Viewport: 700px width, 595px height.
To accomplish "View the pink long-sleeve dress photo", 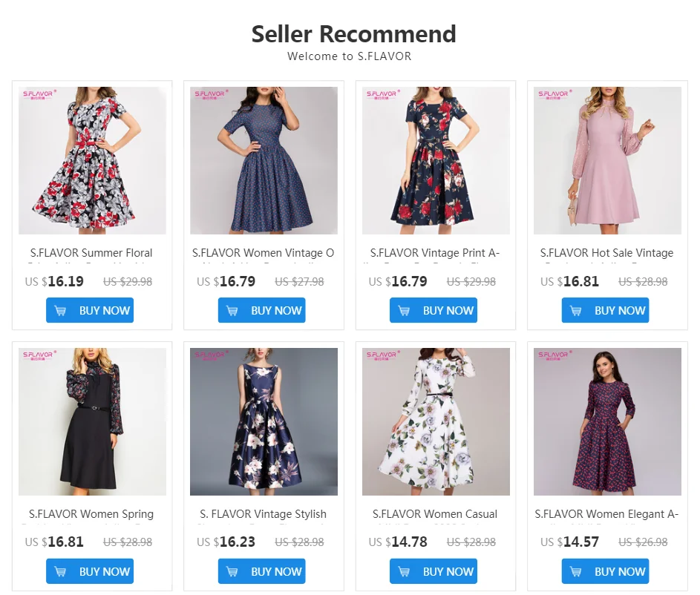I will 608,160.
